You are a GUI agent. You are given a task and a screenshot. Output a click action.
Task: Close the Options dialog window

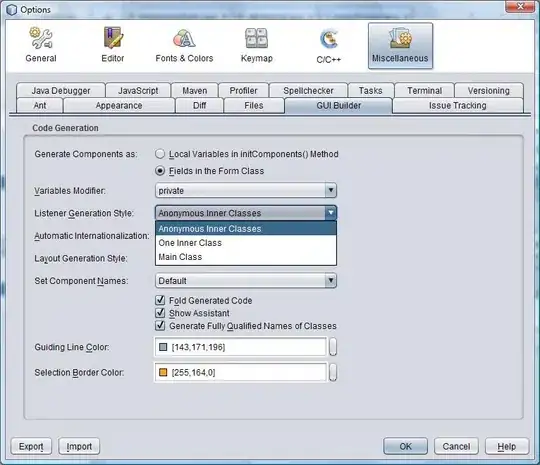pyautogui.click(x=520, y=6)
